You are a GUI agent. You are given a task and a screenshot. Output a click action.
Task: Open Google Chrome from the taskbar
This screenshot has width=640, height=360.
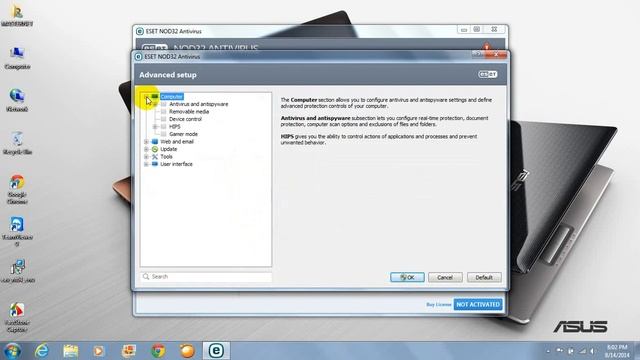[158, 351]
